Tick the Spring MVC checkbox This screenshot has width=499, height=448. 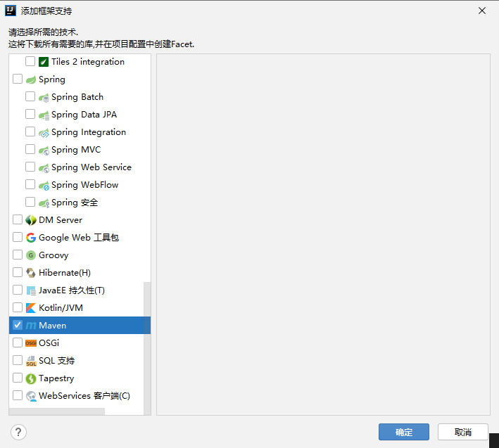30,149
